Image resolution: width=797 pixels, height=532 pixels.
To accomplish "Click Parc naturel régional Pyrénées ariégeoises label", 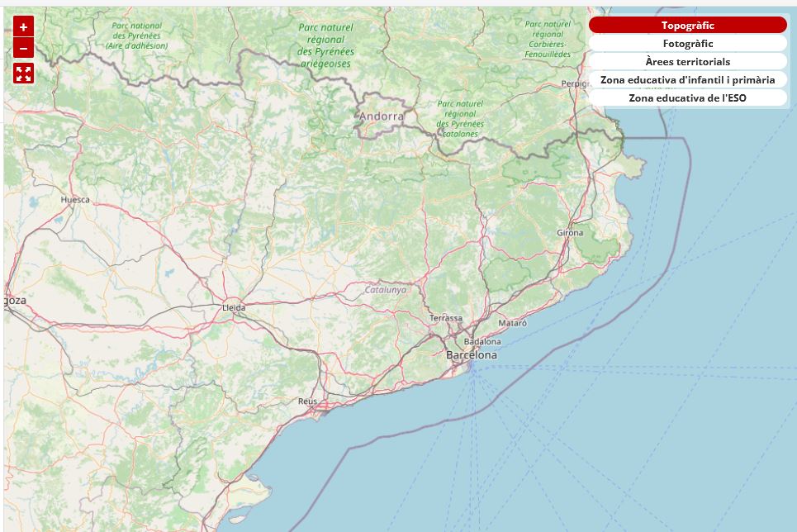I will click(x=325, y=45).
